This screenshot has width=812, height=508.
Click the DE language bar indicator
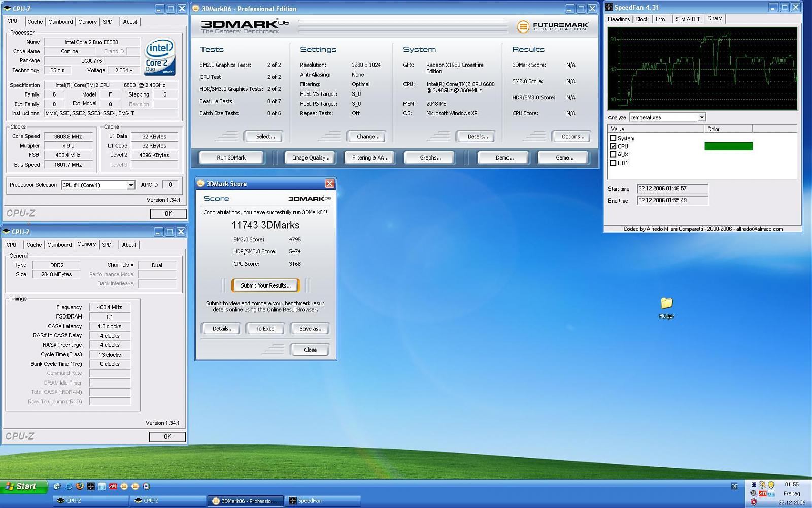coord(734,486)
